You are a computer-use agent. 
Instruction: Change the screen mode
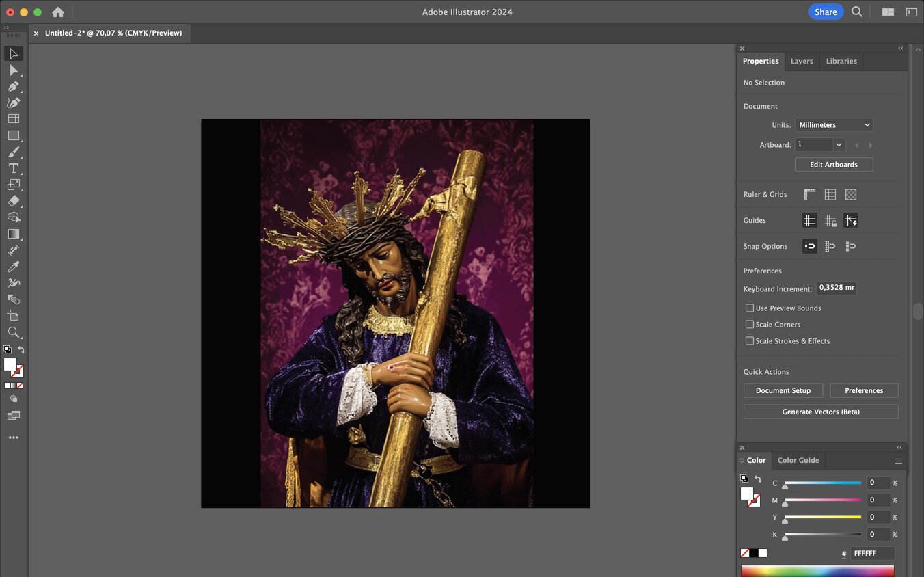click(14, 415)
